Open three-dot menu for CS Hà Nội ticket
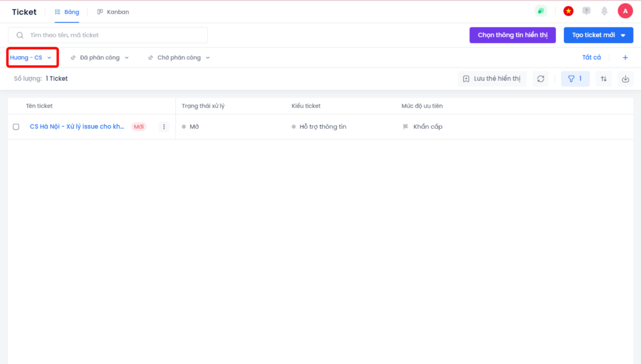 [x=164, y=126]
